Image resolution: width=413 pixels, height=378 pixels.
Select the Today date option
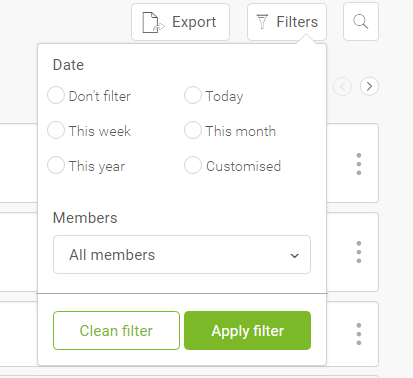tap(193, 95)
